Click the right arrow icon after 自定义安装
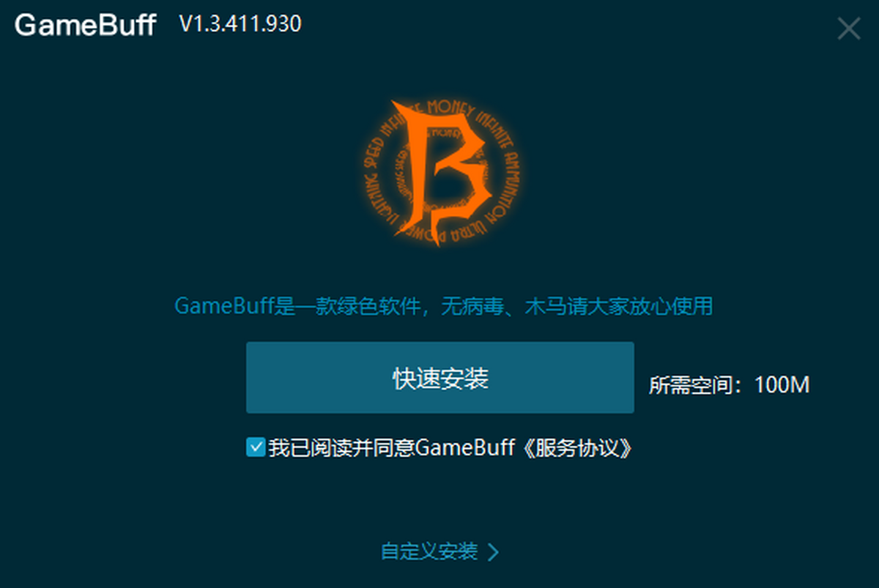Viewport: 879px width, 588px height. (493, 551)
